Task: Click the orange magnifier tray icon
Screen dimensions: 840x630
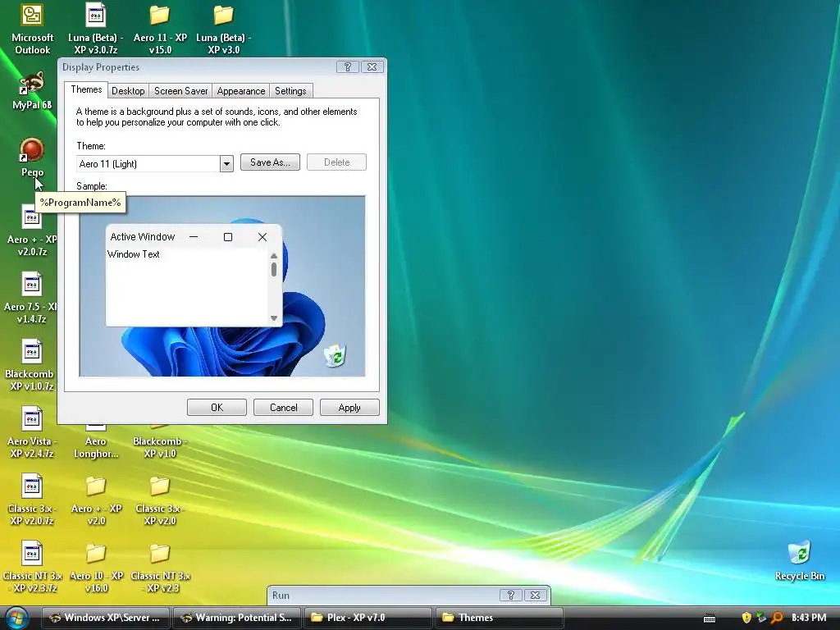Action: pyautogui.click(x=777, y=618)
